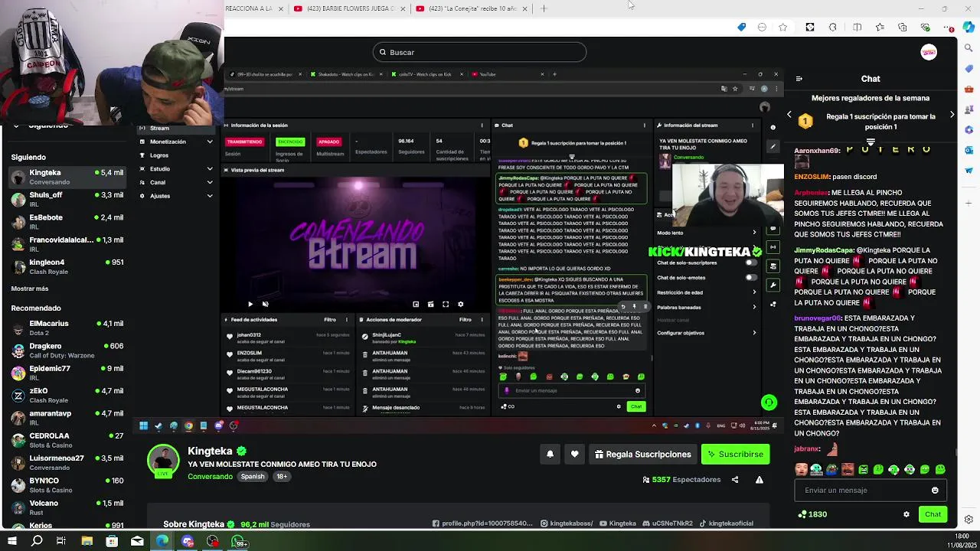The image size is (980, 551).
Task: Open split screen icon in Edge toolbar
Action: [857, 28]
